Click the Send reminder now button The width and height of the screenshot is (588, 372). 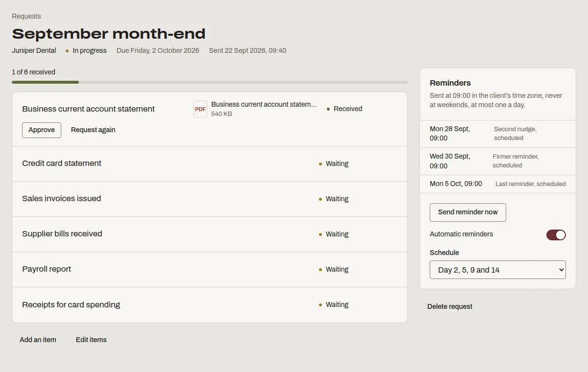pyautogui.click(x=468, y=212)
